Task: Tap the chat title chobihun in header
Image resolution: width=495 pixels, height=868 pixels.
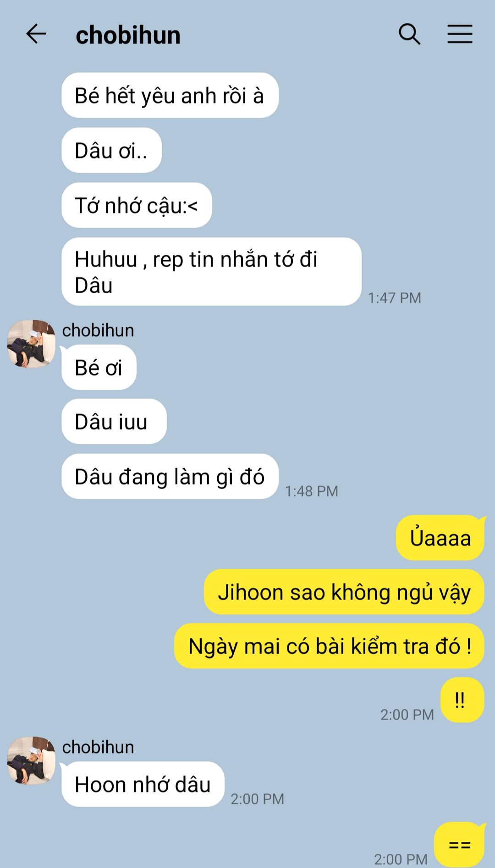Action: 128,35
